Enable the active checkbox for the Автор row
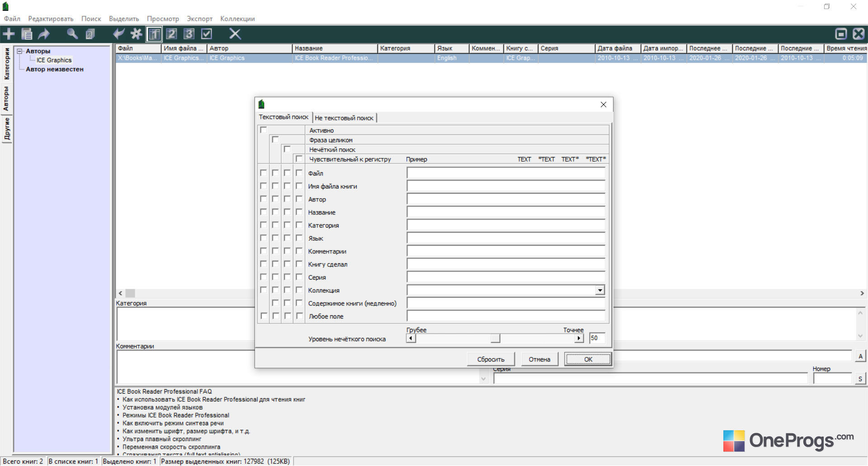 tap(264, 199)
